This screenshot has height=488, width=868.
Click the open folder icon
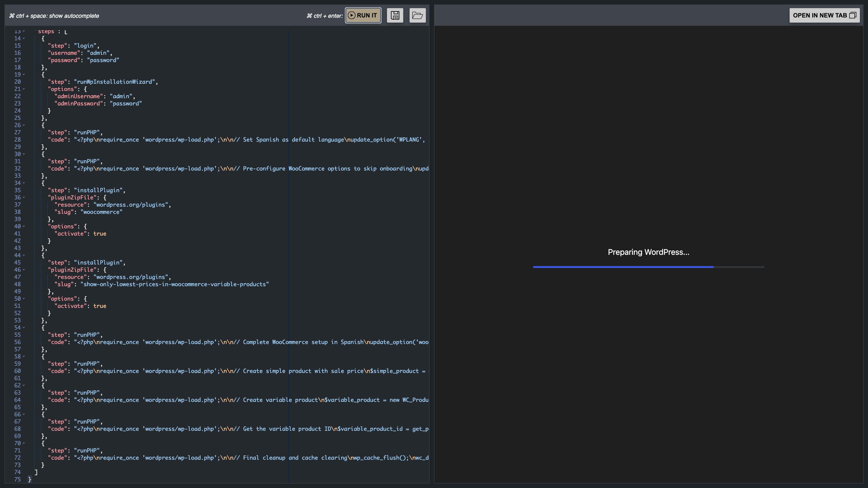pyautogui.click(x=417, y=15)
